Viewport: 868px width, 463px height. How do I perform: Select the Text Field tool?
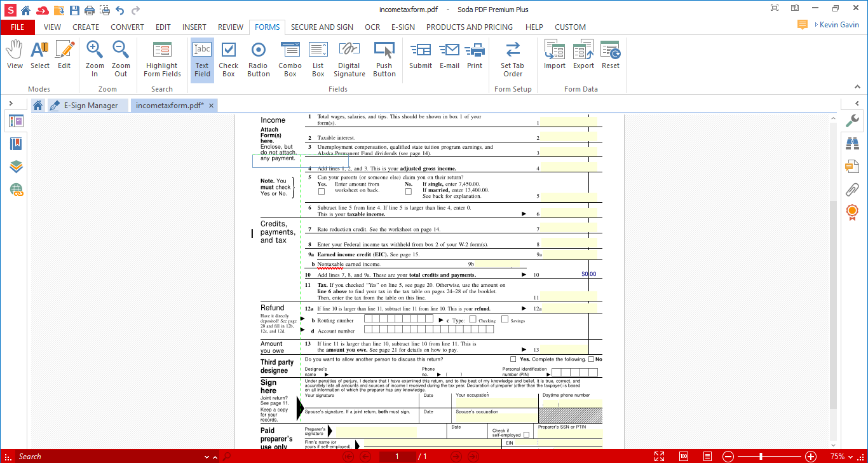[x=202, y=60]
